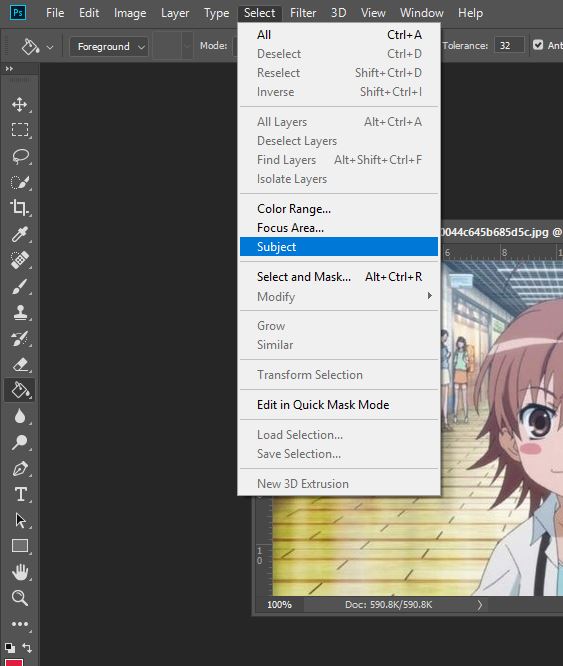Open the Edit Toolbar three-dots menu
The image size is (563, 666).
tap(20, 624)
